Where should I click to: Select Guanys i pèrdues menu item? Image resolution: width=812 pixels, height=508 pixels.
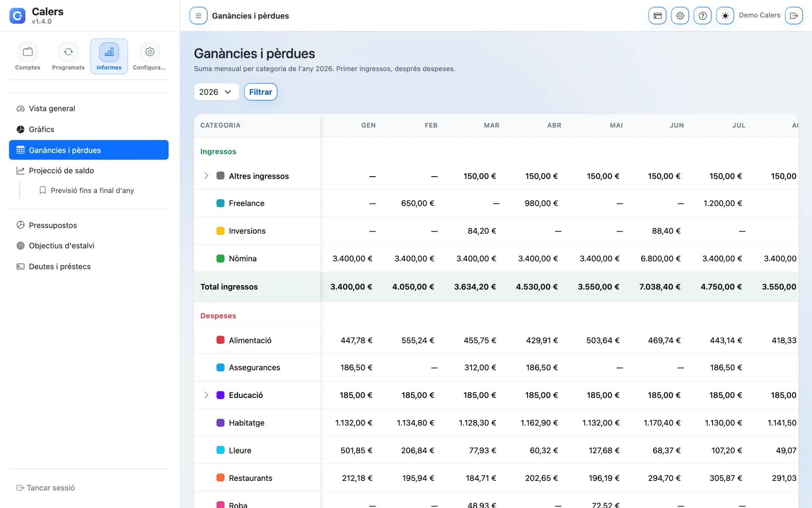tap(89, 150)
